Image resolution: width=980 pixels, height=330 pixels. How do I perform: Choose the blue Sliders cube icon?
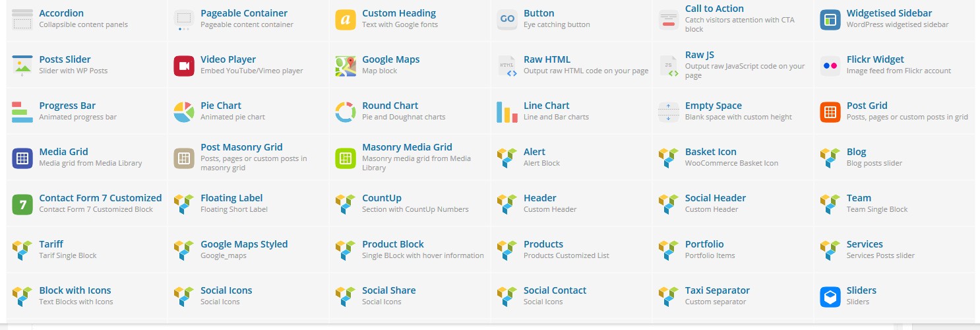click(x=830, y=297)
